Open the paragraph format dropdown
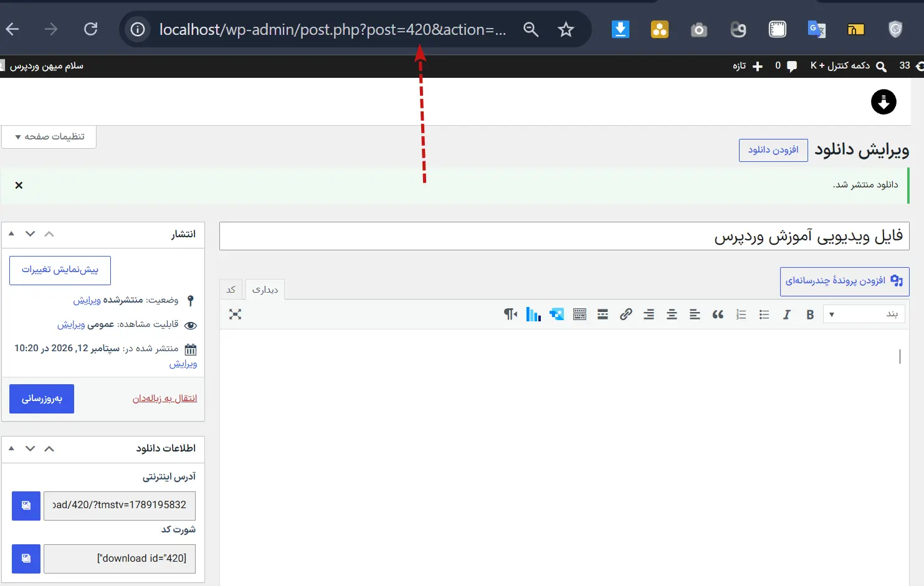The height and width of the screenshot is (586, 924). tap(864, 314)
